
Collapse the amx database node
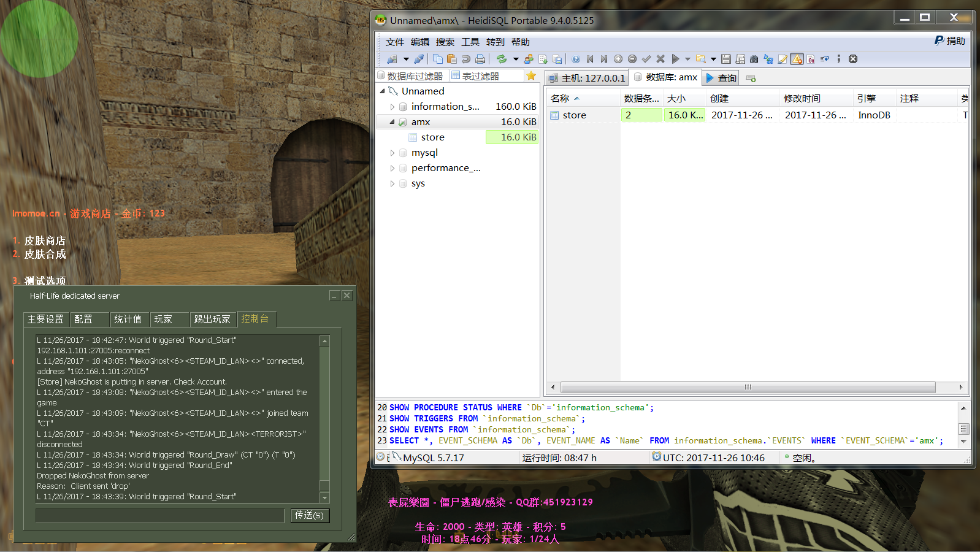pyautogui.click(x=392, y=122)
